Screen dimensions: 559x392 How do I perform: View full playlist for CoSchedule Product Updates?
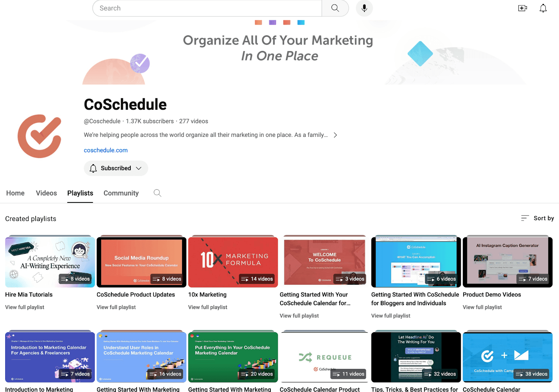[x=116, y=307]
